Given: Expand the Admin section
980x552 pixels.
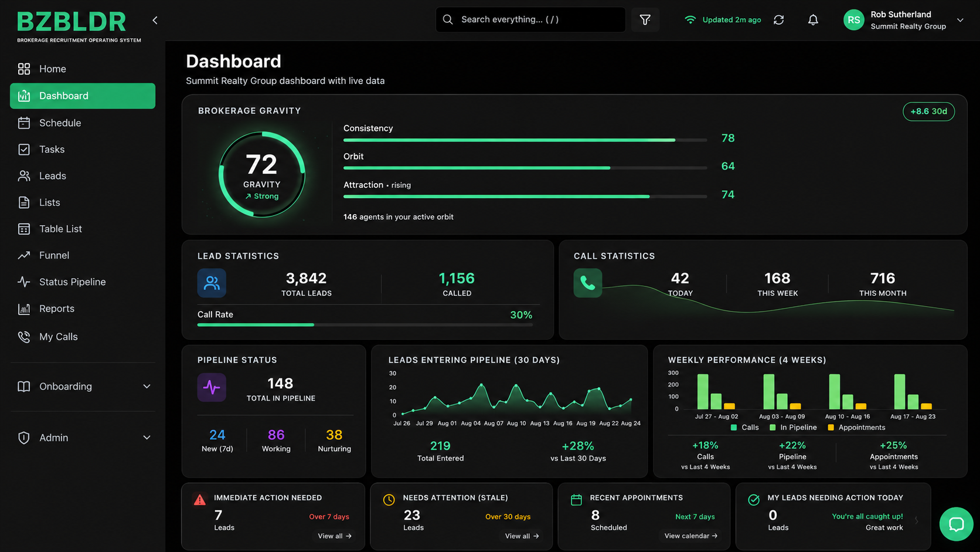Looking at the screenshot, I should tap(83, 438).
